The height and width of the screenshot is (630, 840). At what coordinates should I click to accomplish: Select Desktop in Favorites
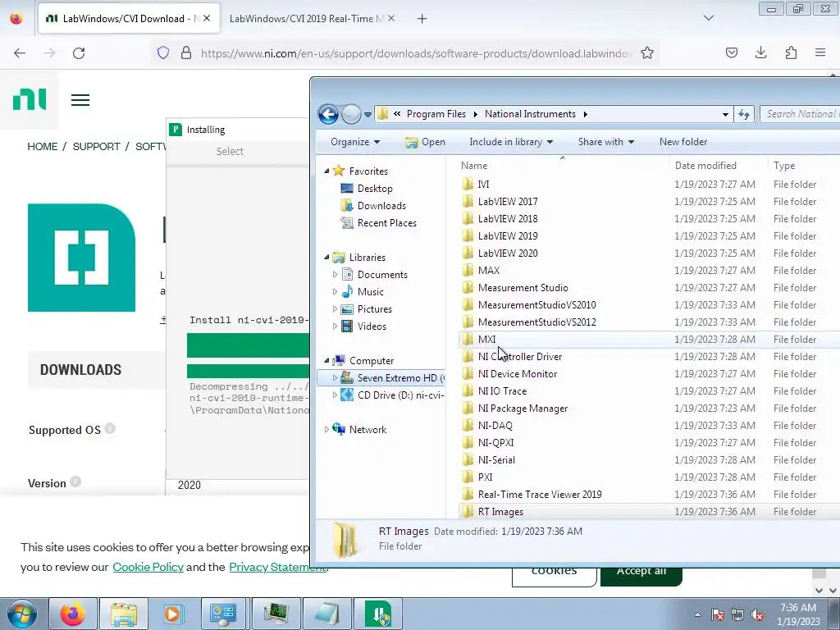375,189
